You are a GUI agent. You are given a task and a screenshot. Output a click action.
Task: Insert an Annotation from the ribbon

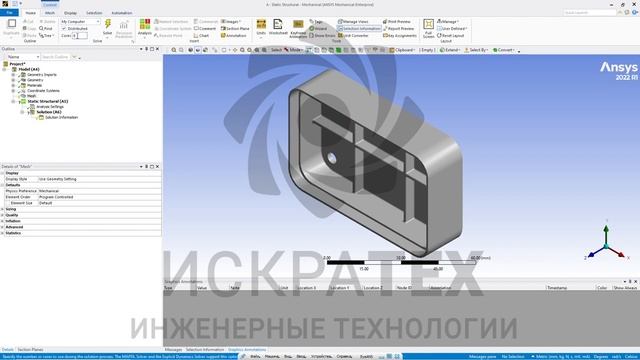pos(234,36)
